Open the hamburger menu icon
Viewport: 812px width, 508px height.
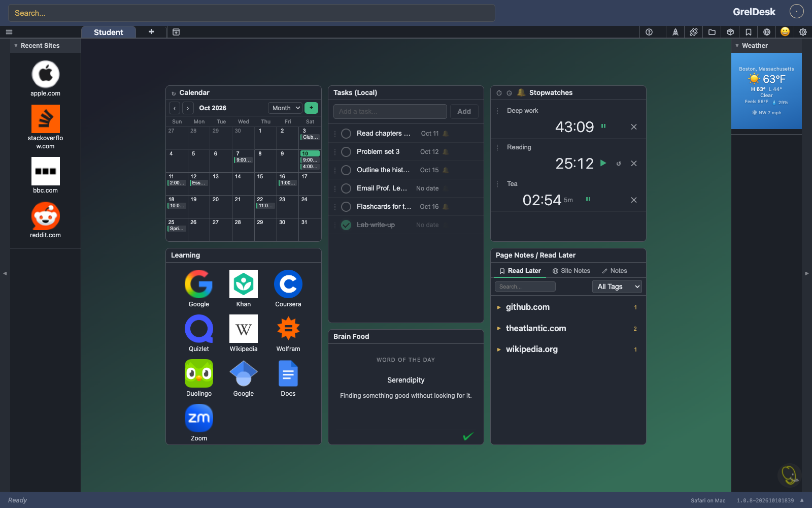coord(9,32)
